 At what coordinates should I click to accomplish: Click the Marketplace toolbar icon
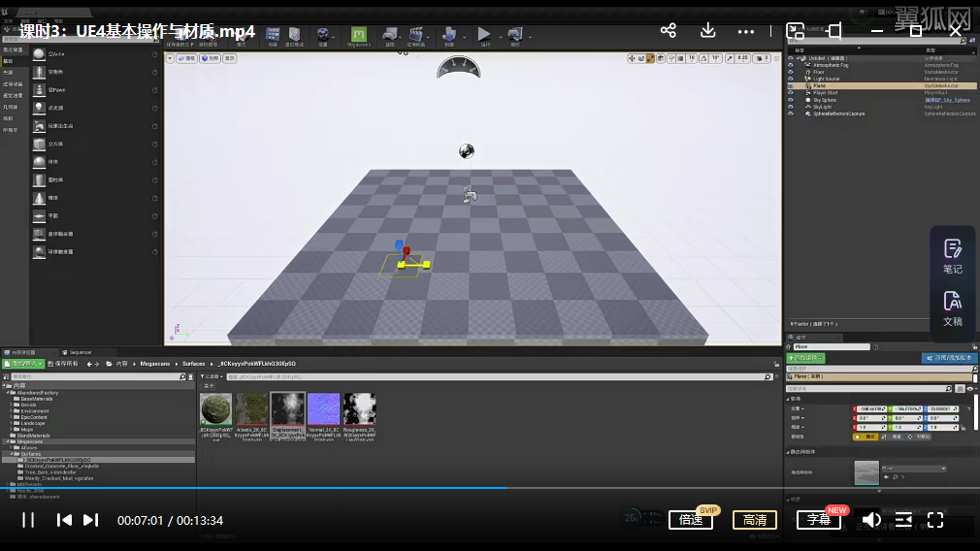(x=294, y=36)
